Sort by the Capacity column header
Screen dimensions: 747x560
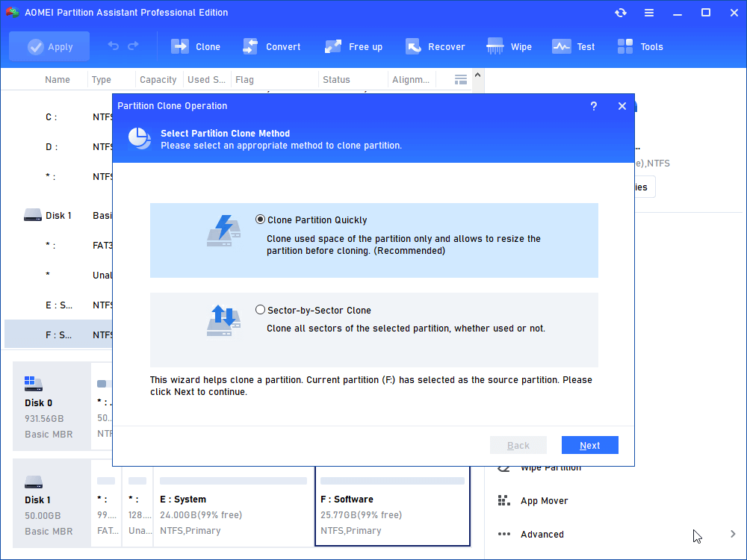pyautogui.click(x=158, y=80)
